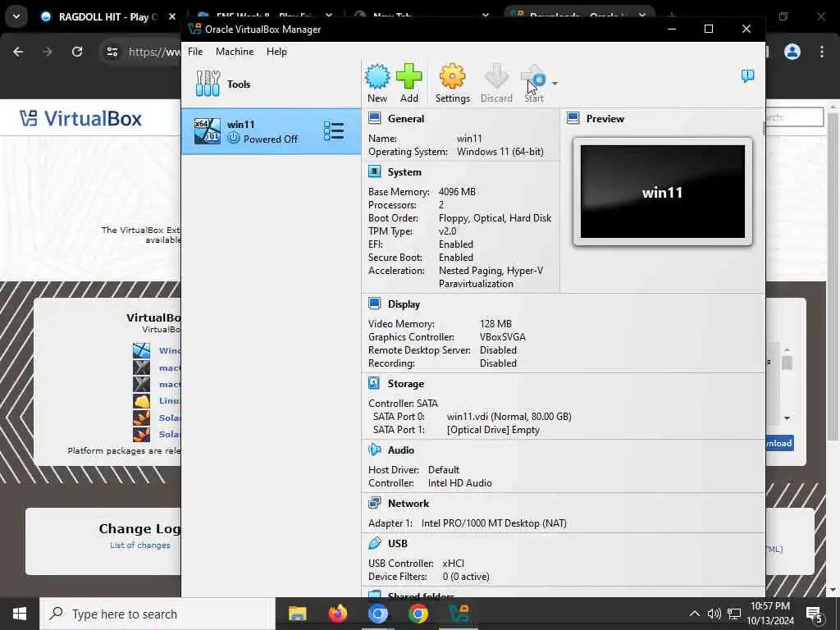
Task: Click the Discard toolbar icon
Action: click(x=496, y=83)
